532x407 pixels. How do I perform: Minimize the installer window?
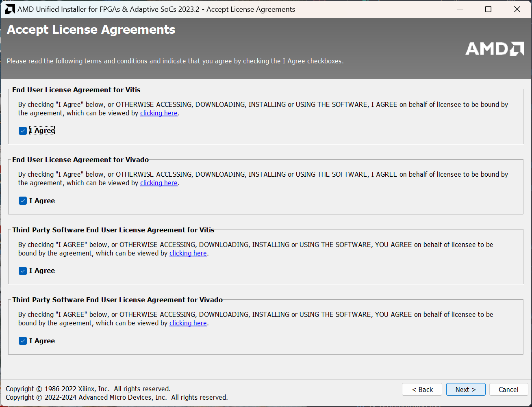(x=460, y=9)
